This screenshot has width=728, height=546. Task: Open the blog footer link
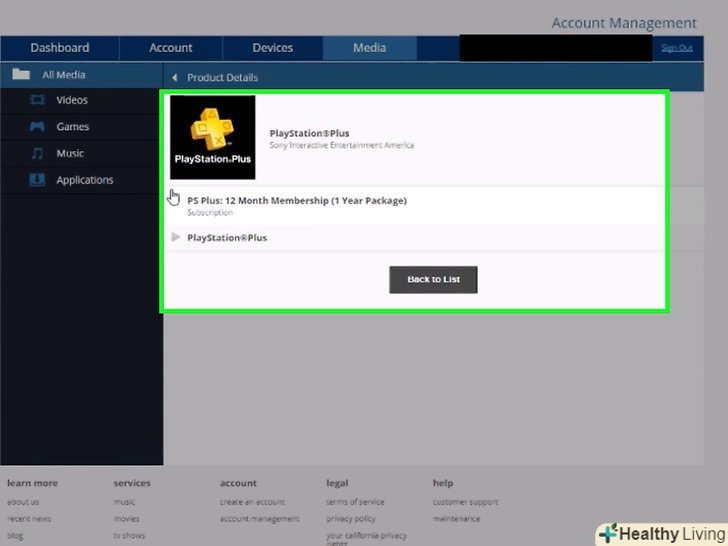click(15, 536)
